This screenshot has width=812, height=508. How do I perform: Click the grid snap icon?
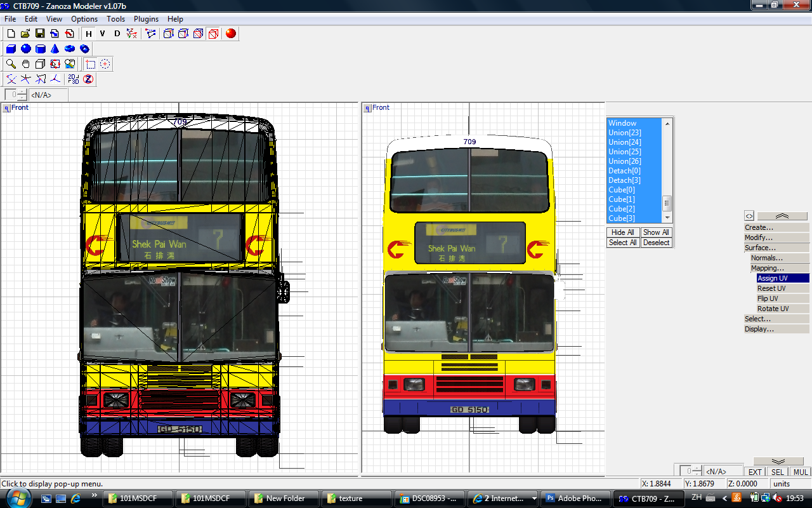coord(55,79)
